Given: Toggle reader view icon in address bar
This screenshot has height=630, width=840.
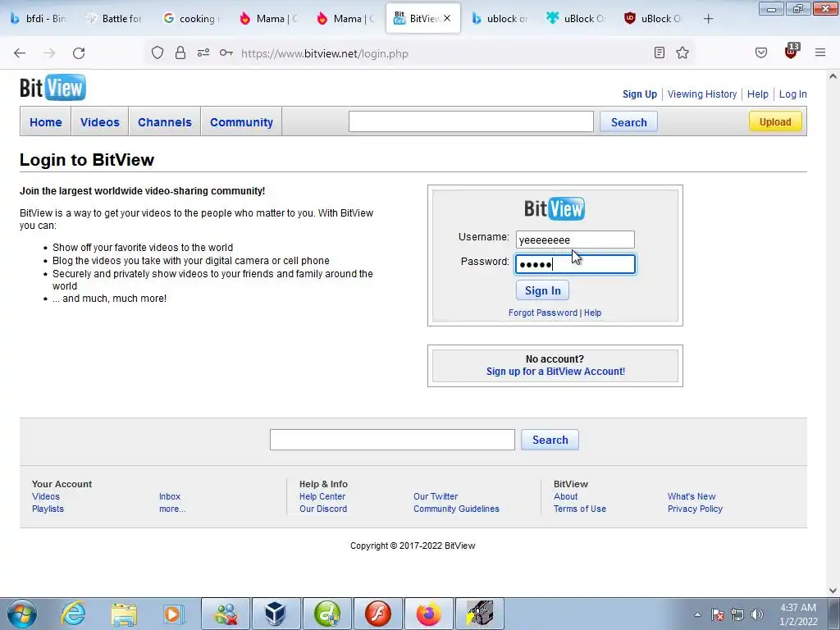Looking at the screenshot, I should tap(660, 52).
